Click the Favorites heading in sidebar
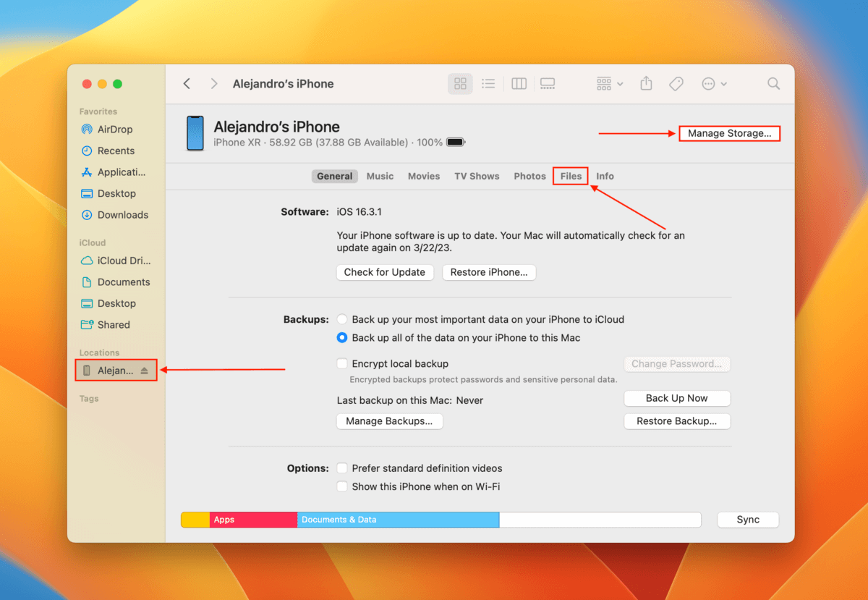 pyautogui.click(x=98, y=111)
